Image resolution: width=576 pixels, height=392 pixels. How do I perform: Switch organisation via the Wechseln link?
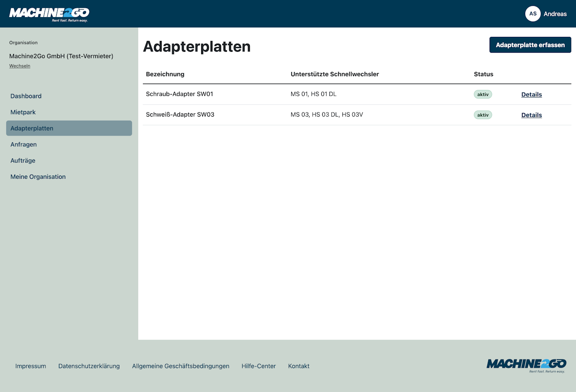pyautogui.click(x=20, y=66)
